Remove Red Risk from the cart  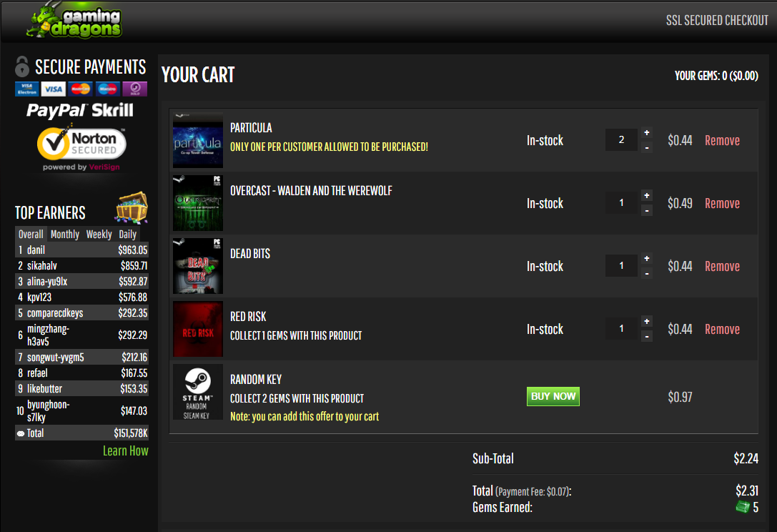click(x=722, y=329)
